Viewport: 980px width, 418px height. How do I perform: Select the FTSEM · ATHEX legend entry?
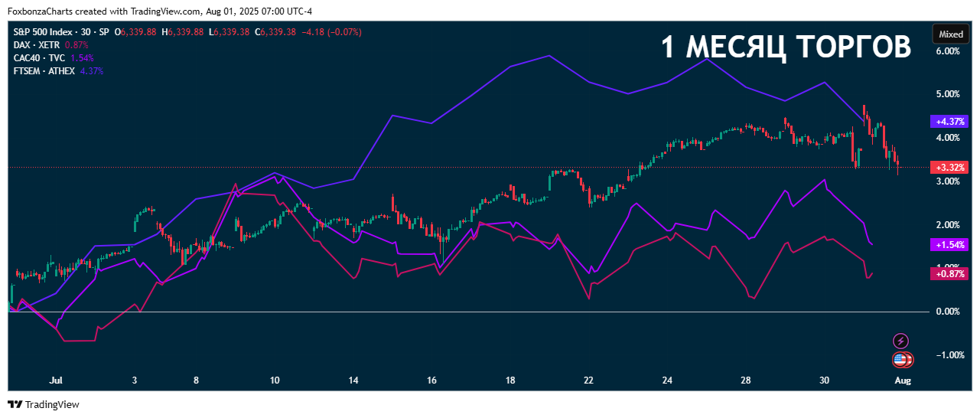[44, 71]
